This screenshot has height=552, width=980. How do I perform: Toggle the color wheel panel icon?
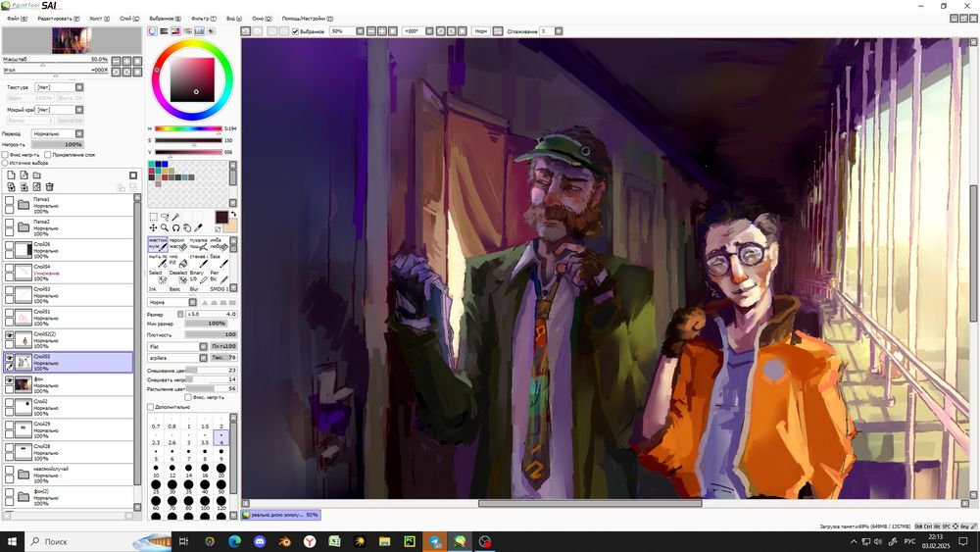click(153, 30)
